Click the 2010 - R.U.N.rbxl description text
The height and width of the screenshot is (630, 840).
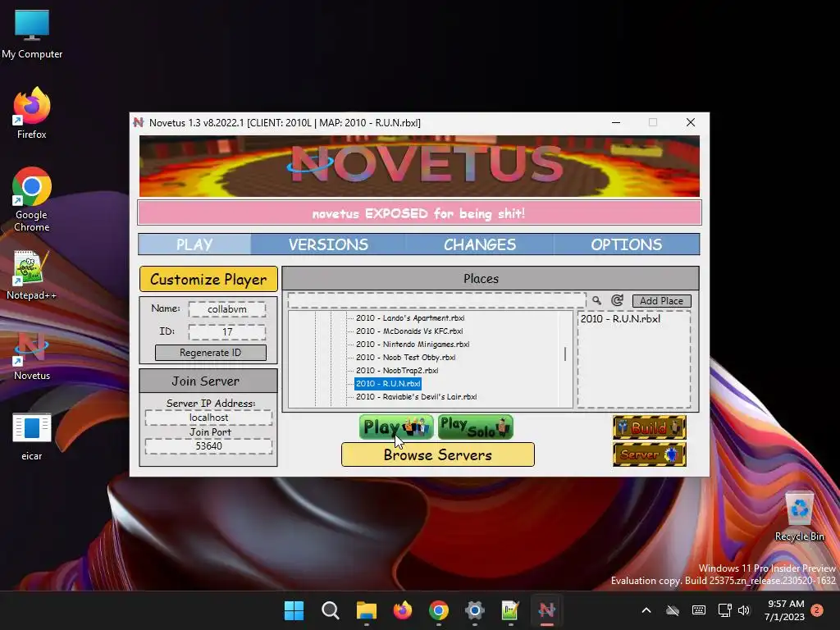coord(620,319)
